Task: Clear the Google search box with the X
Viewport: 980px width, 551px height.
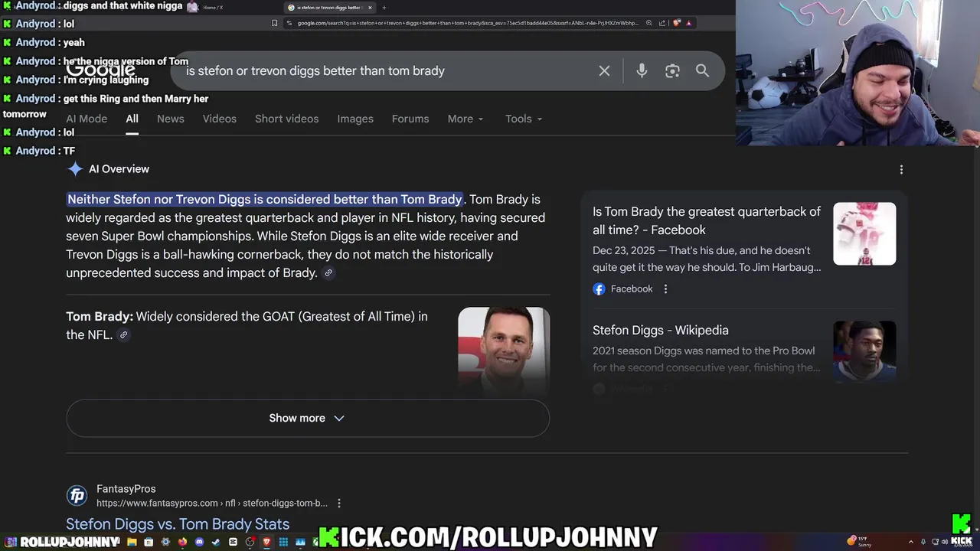Action: 604,70
